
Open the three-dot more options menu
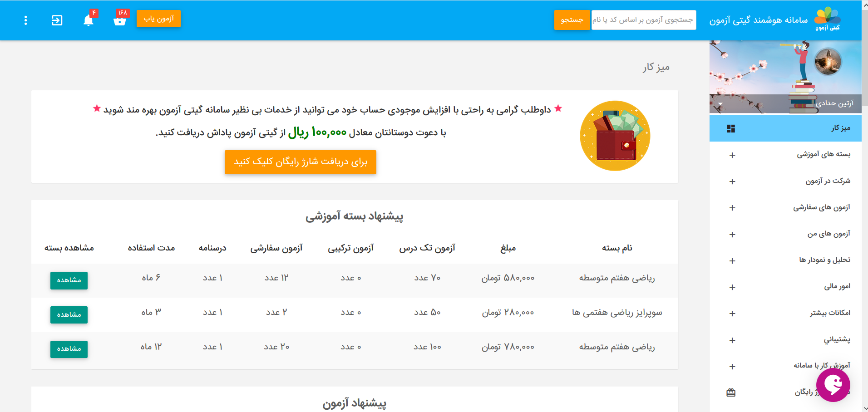pos(26,20)
